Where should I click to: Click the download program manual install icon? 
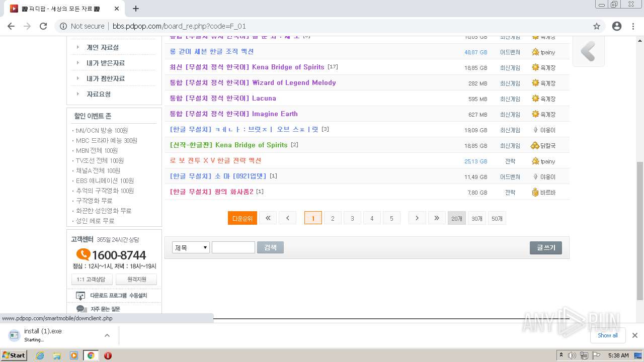click(80, 296)
